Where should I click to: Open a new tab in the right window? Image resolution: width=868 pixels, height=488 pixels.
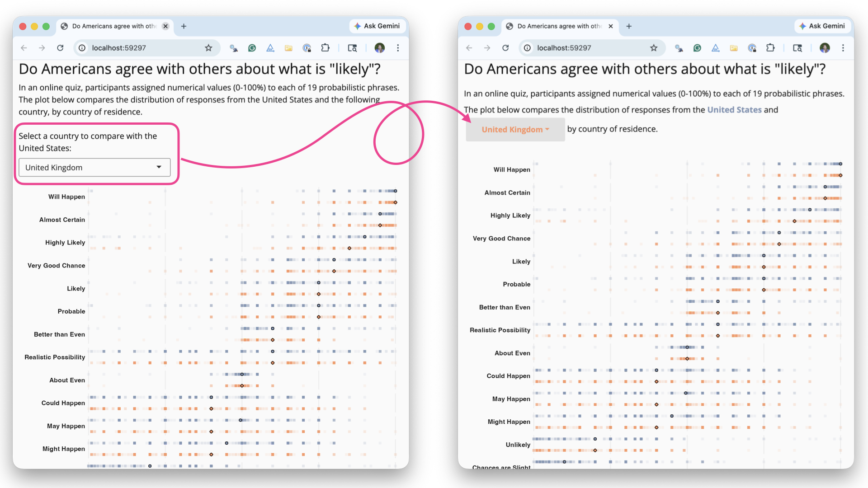coord(629,26)
